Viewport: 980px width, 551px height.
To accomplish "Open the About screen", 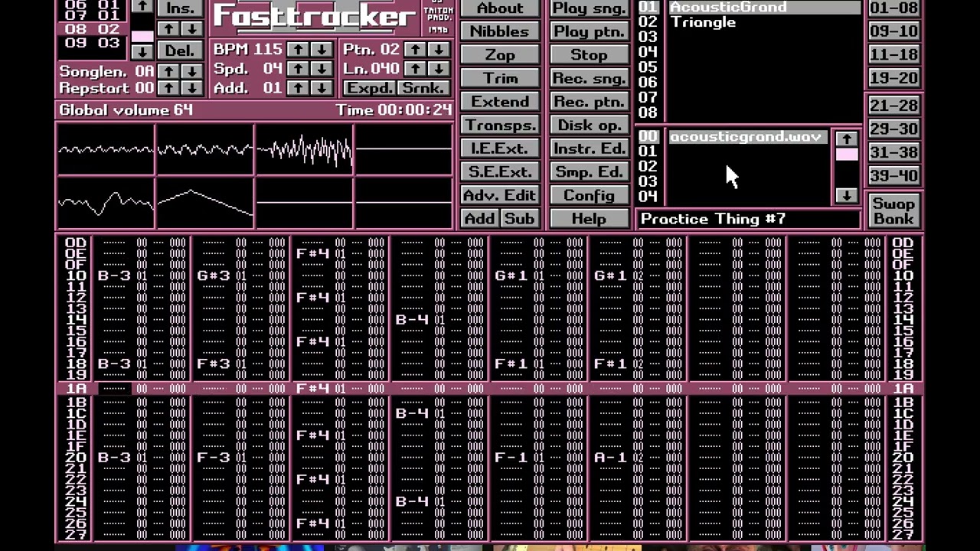I will click(x=500, y=8).
